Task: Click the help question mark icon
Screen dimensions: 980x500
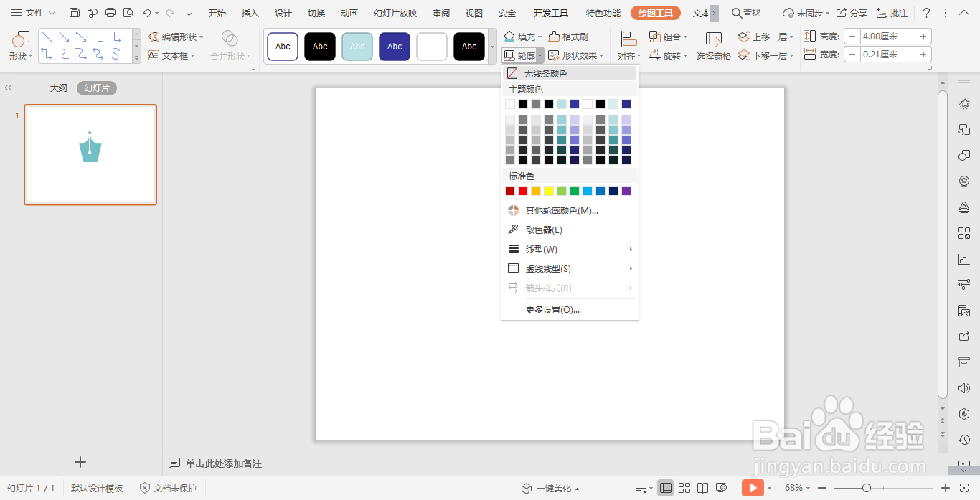Action: point(926,13)
